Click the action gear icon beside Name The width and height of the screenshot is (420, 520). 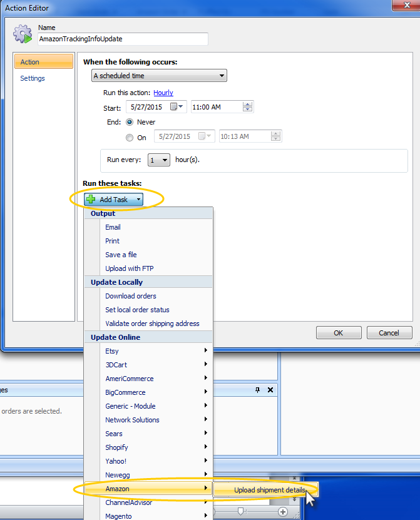pyautogui.click(x=23, y=34)
